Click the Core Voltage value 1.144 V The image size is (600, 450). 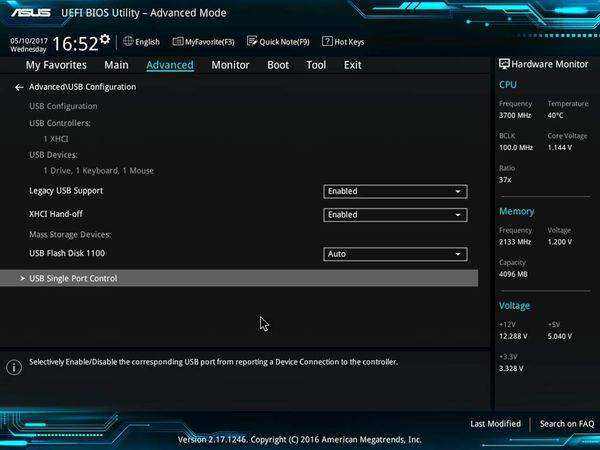tap(560, 147)
